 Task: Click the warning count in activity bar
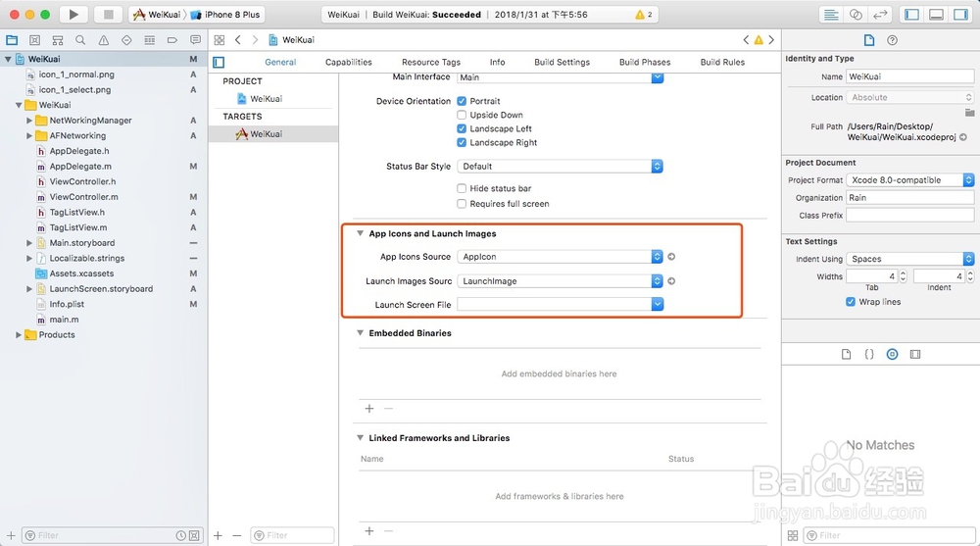tap(644, 15)
